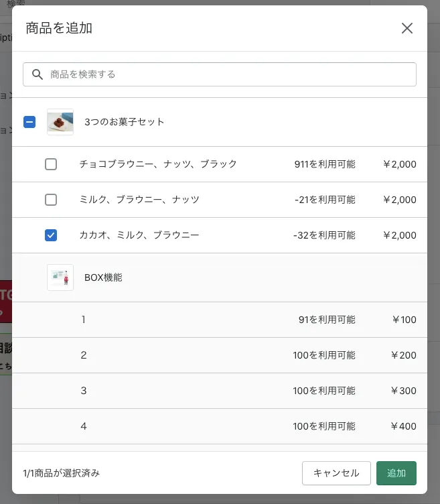Click the ¥400 price of variant 4

404,426
